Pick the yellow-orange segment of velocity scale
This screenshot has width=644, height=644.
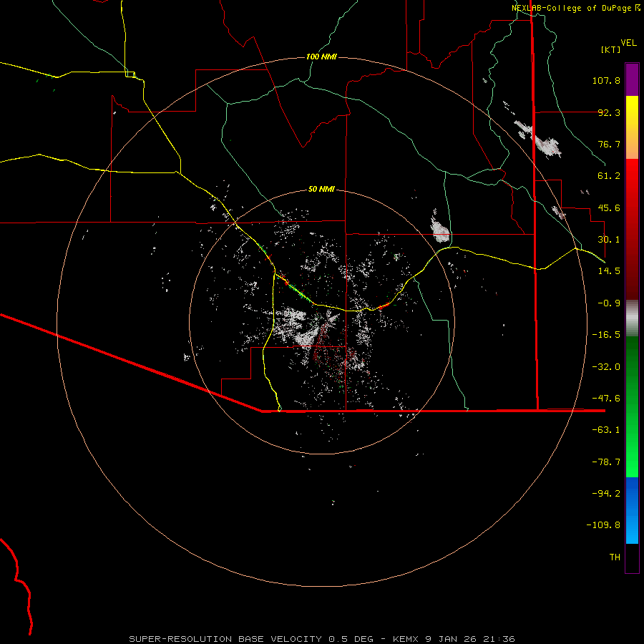tap(632, 127)
